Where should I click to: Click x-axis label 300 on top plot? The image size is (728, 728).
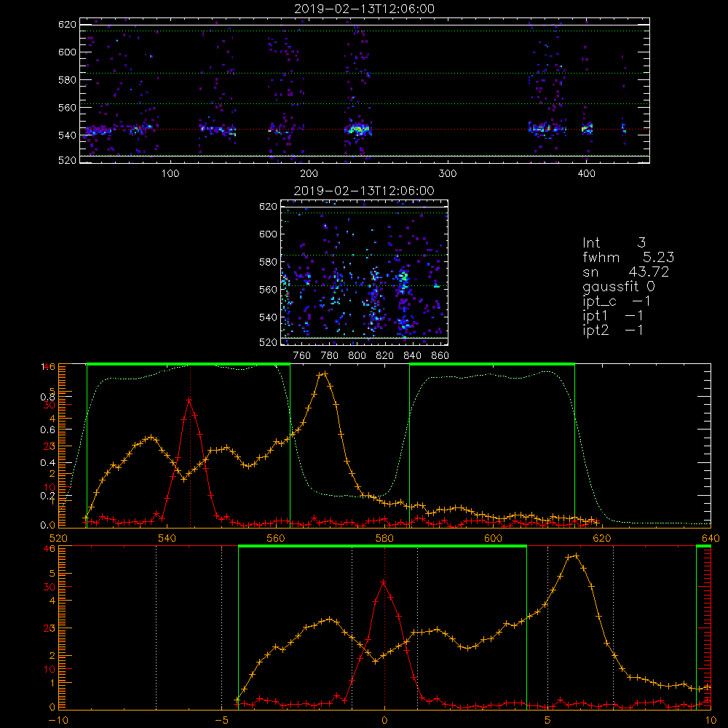coord(448,174)
